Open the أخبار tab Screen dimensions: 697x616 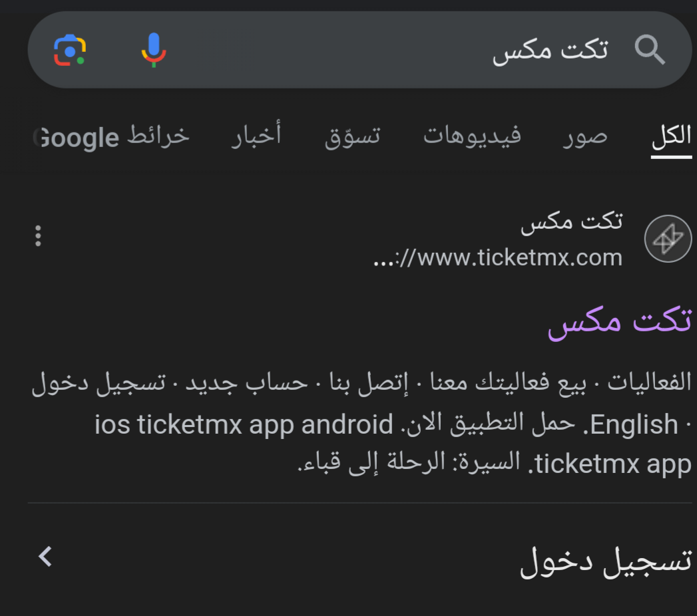click(256, 134)
